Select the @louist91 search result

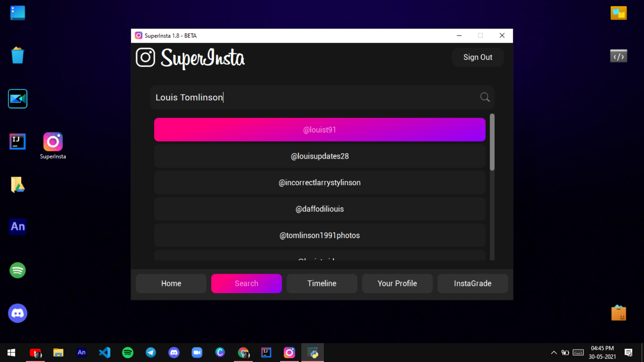point(319,130)
